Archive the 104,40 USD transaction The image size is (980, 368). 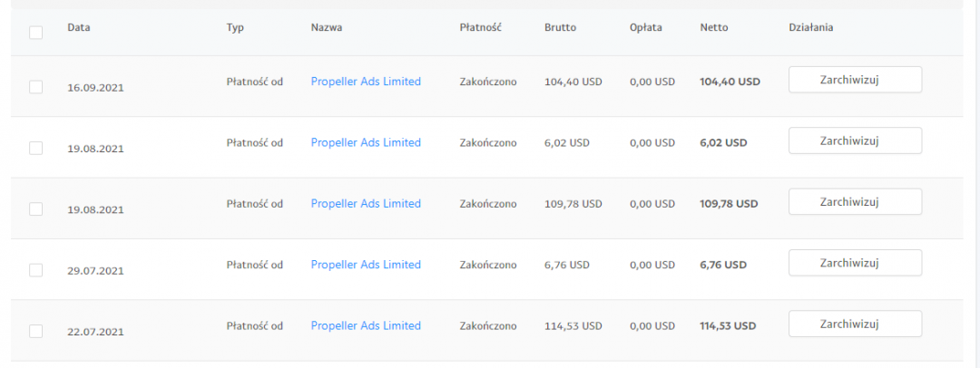[x=855, y=80]
